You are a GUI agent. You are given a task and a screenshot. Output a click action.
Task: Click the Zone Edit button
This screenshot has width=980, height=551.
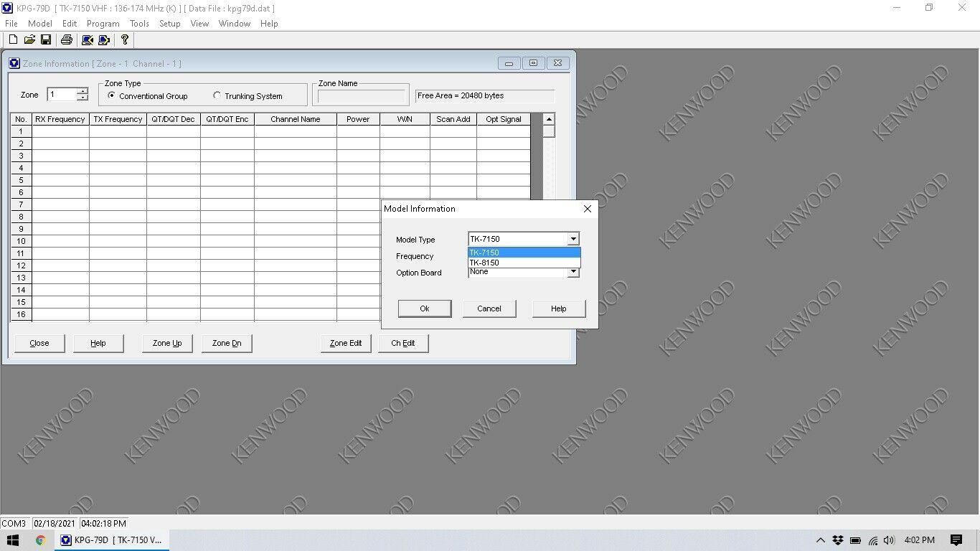[x=346, y=343]
